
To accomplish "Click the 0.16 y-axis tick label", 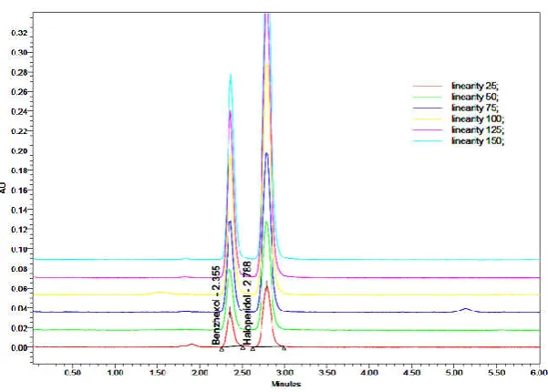I will click(18, 190).
